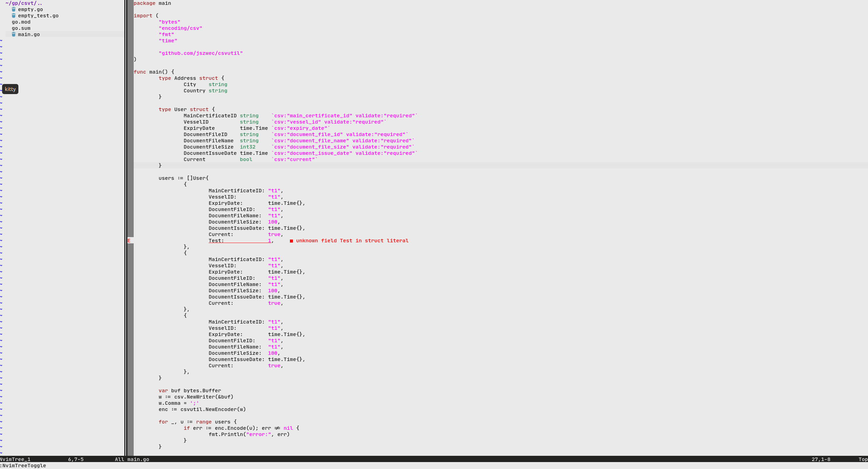Click 'package main' at the top
The height and width of the screenshot is (469, 868).
coord(152,3)
